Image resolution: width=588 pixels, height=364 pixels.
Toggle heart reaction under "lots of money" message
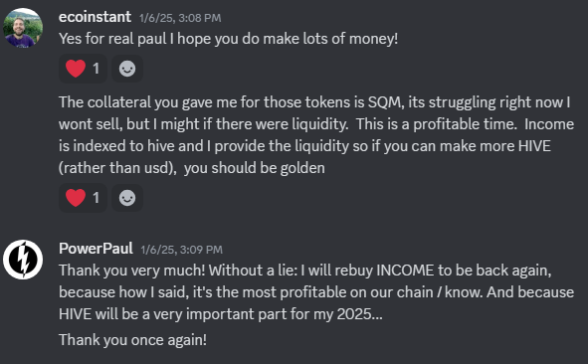coord(83,69)
